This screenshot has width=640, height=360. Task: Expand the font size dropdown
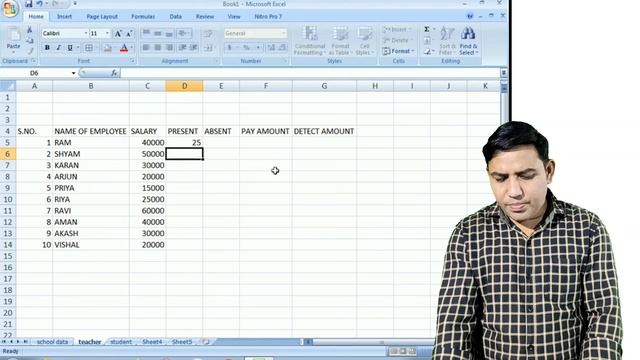point(107,33)
